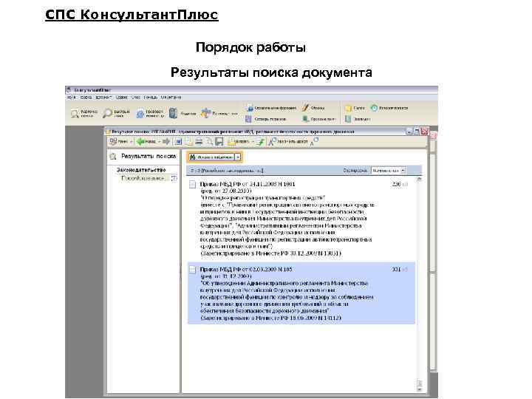Viewport: 532px width, 399px height.
Task: Minimize the search results inner window
Action: (x=409, y=132)
